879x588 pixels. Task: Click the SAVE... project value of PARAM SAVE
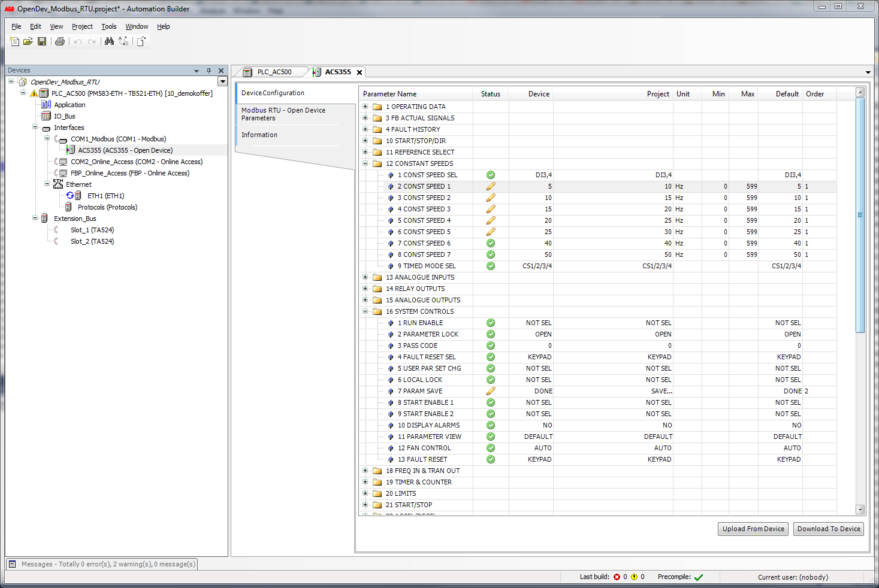tap(661, 391)
